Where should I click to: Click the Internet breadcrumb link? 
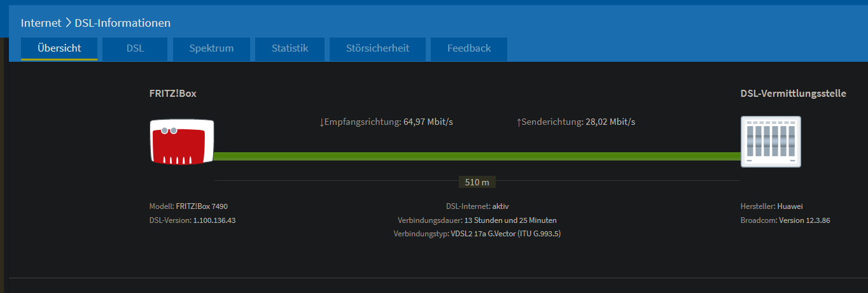pos(41,23)
